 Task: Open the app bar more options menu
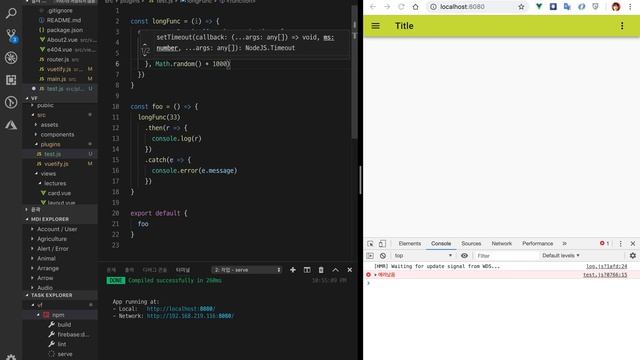coord(622,26)
